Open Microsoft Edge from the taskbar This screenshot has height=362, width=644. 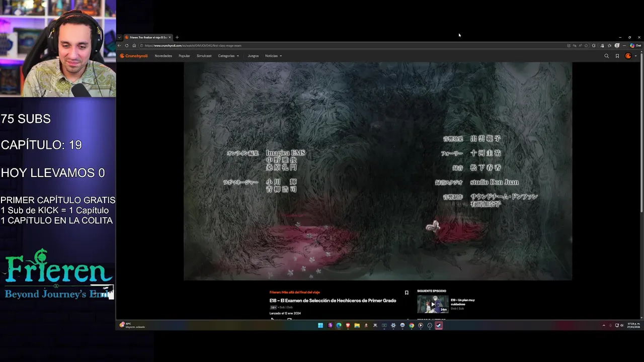(339, 325)
